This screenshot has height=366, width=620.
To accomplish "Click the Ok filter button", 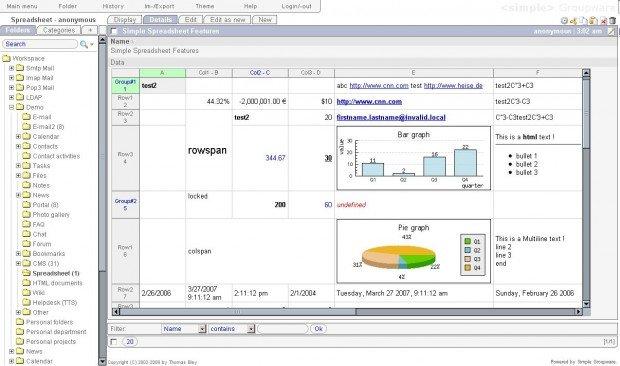I will click(318, 328).
